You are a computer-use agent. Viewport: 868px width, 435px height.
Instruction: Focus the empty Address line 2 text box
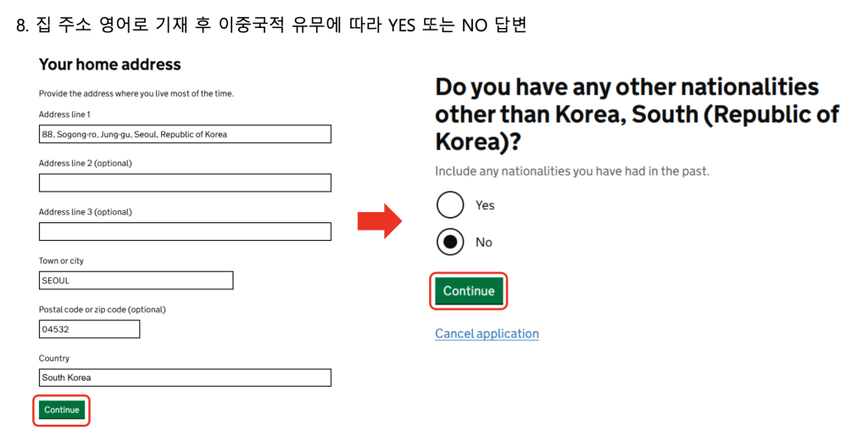tap(185, 183)
